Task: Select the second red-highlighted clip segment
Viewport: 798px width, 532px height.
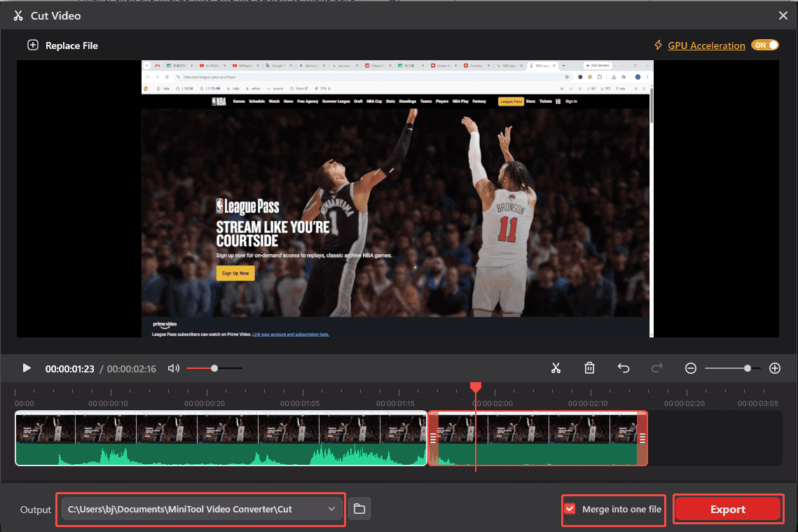Action: tap(537, 438)
